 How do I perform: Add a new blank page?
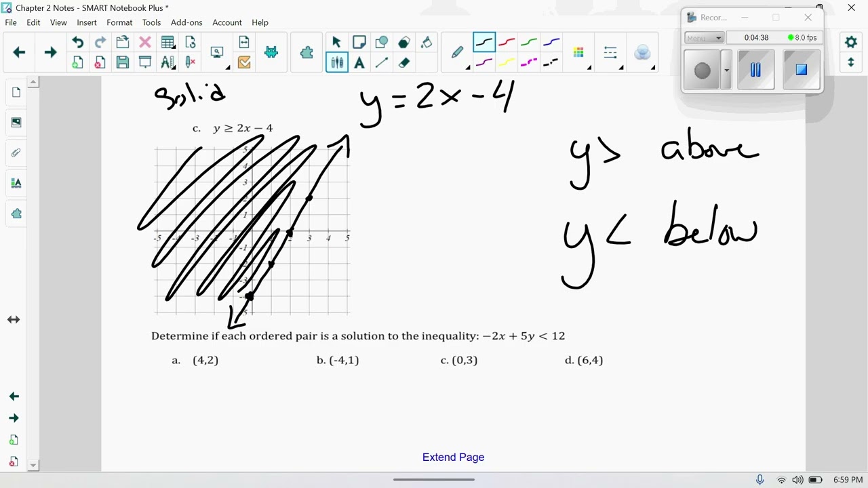point(77,63)
